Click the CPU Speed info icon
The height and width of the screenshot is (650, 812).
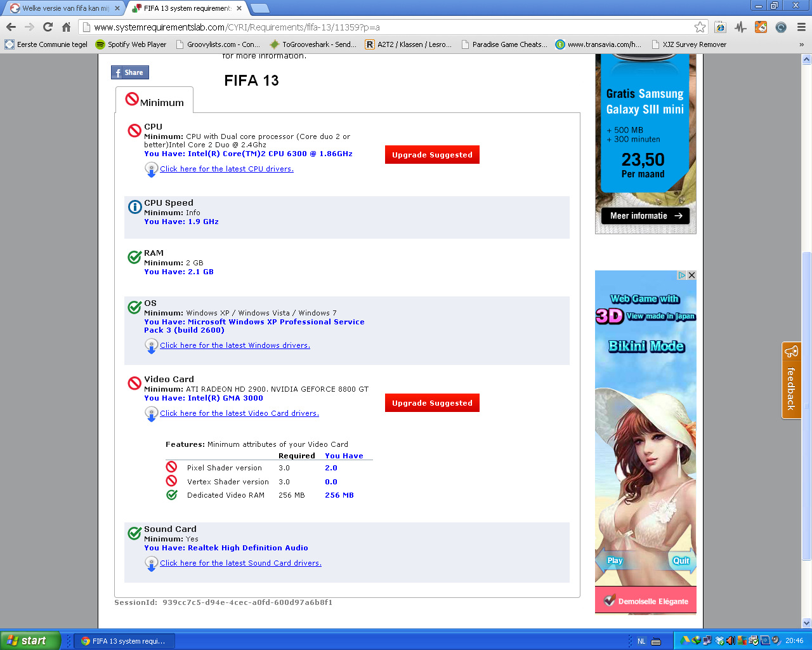[x=134, y=207]
